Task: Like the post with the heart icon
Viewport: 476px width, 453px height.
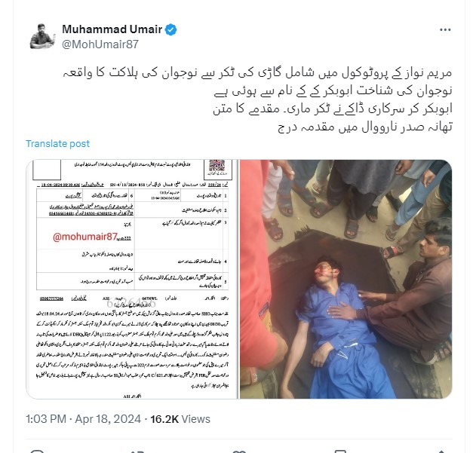Action: pos(239,451)
